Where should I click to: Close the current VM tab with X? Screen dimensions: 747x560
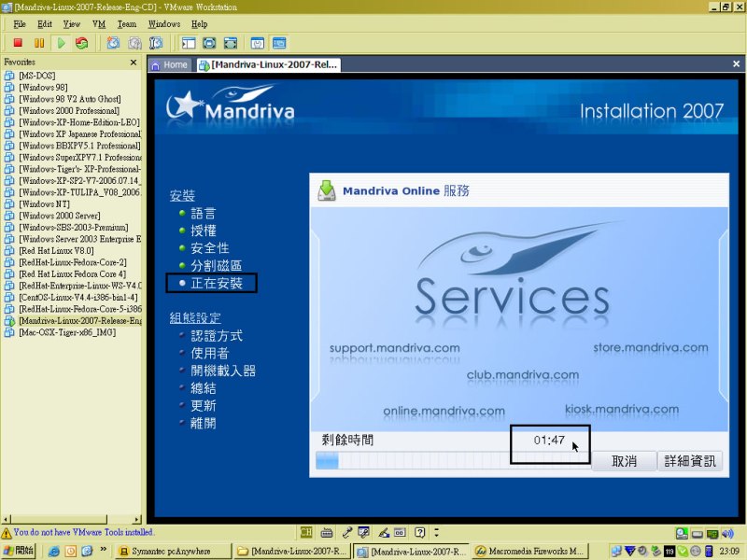tap(736, 63)
